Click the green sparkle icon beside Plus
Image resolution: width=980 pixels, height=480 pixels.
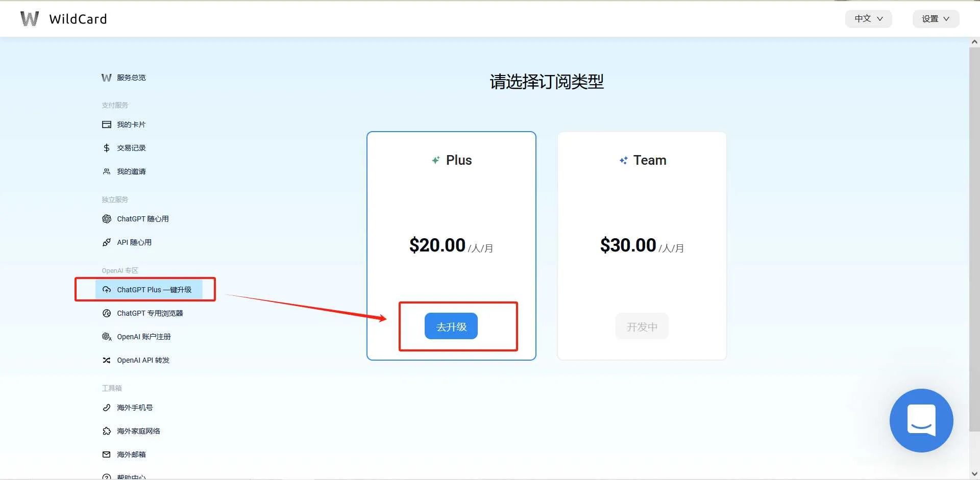click(435, 160)
